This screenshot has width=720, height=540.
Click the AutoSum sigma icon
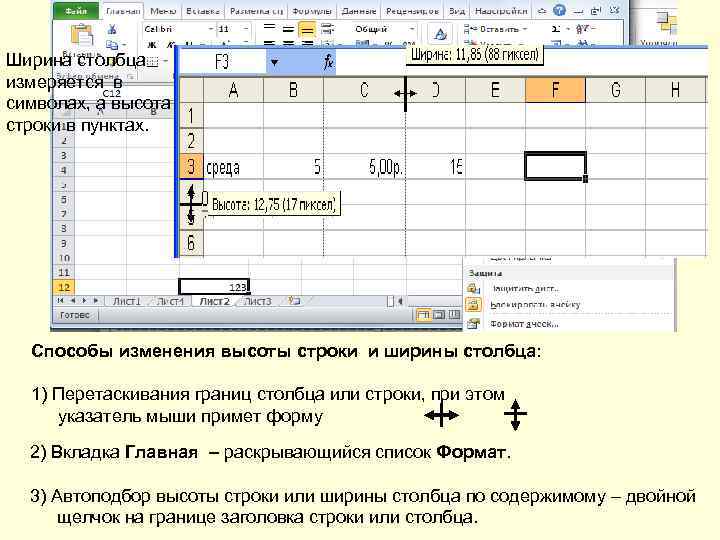point(556,29)
